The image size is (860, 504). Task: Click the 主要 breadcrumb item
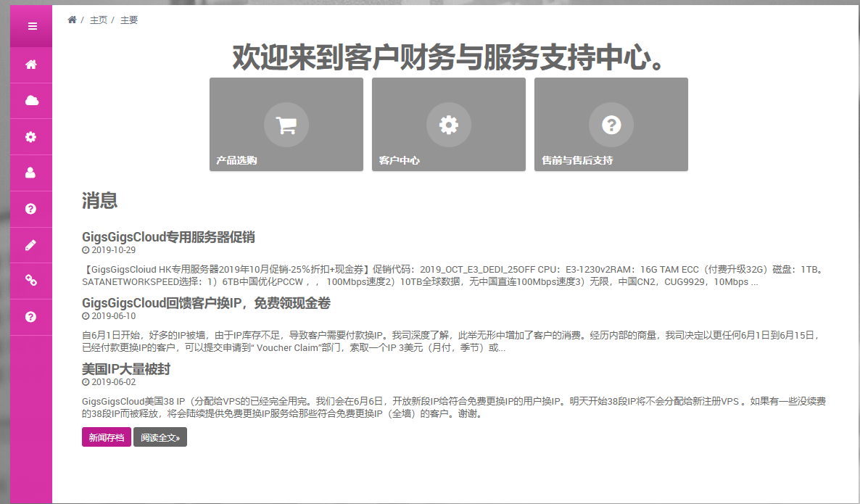tap(129, 20)
